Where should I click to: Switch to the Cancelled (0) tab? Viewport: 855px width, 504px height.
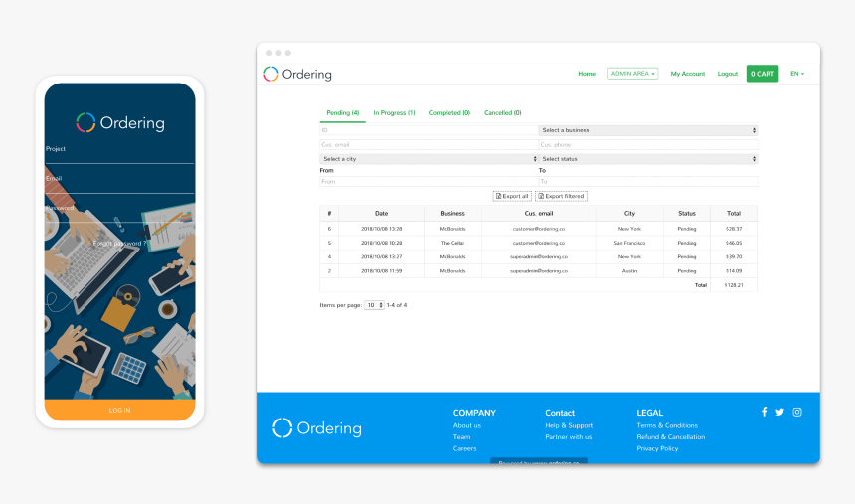(x=503, y=113)
